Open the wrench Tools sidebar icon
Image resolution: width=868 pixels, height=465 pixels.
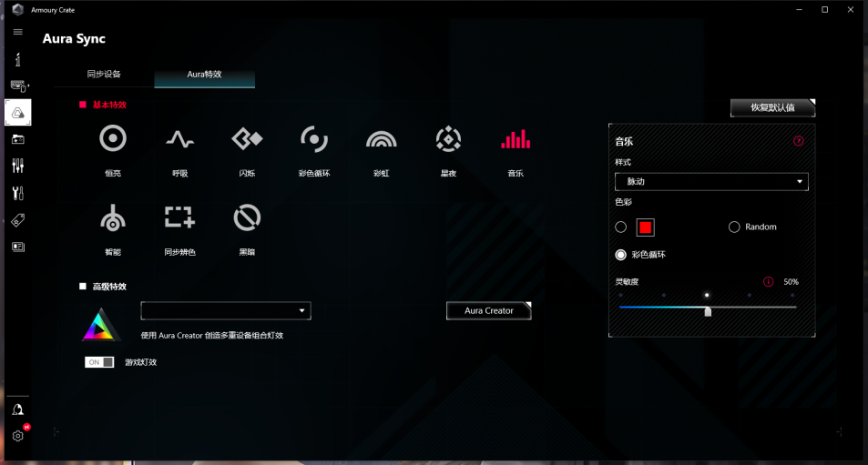[x=17, y=193]
